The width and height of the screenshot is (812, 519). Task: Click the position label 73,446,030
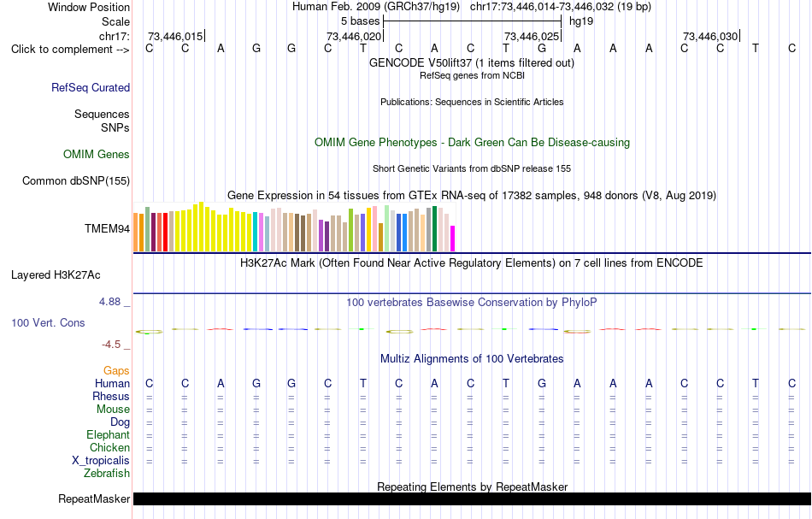pyautogui.click(x=710, y=36)
